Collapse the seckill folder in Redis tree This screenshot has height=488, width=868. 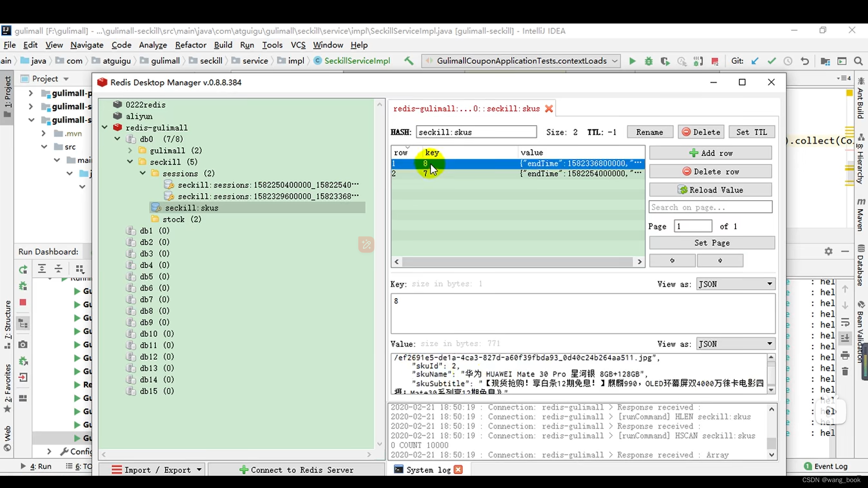[130, 162]
